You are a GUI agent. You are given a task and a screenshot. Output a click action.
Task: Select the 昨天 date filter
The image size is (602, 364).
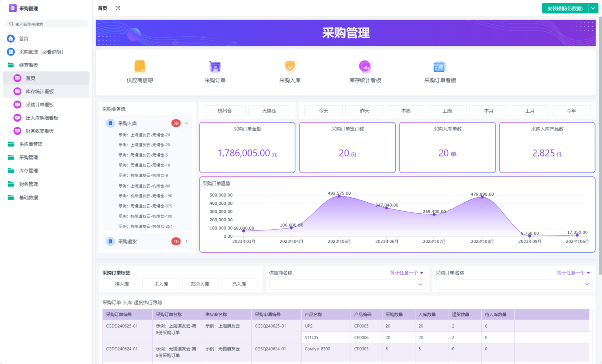(365, 111)
